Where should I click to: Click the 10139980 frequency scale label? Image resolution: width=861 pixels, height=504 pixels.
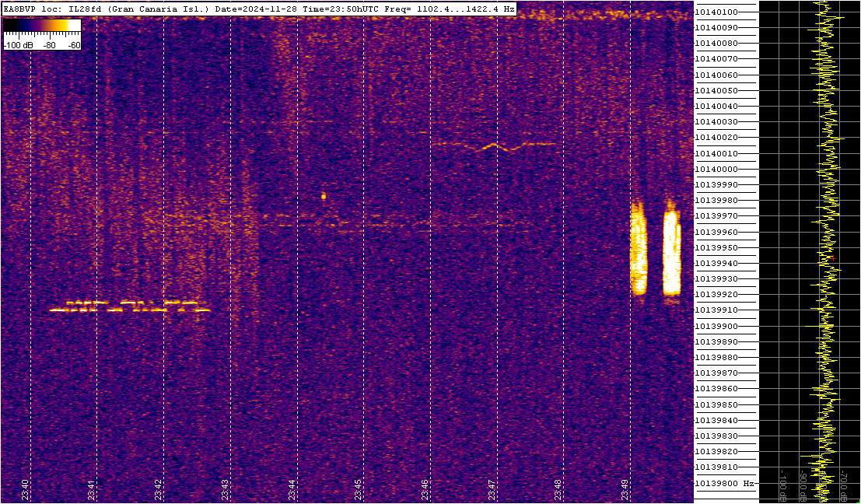716,201
